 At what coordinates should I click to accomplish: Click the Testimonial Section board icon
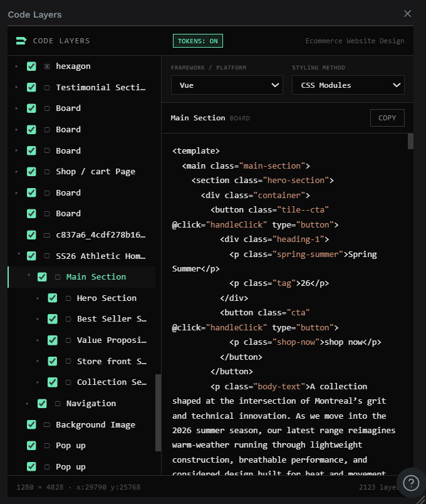click(47, 87)
